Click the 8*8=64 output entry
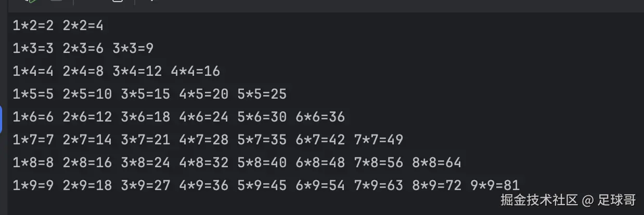The image size is (644, 215). [436, 163]
